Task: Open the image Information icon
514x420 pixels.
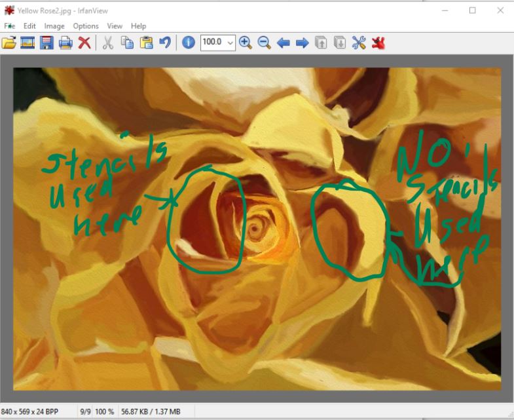Action: click(188, 43)
